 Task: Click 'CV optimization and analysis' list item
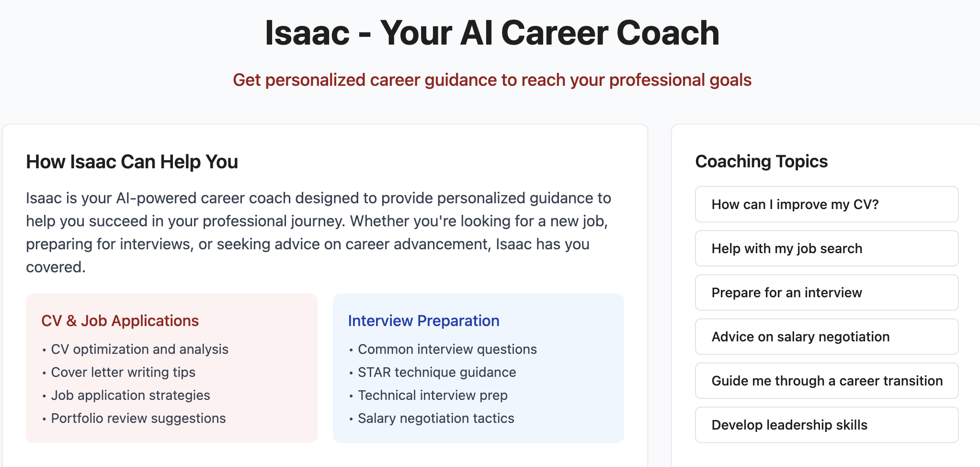(x=139, y=349)
